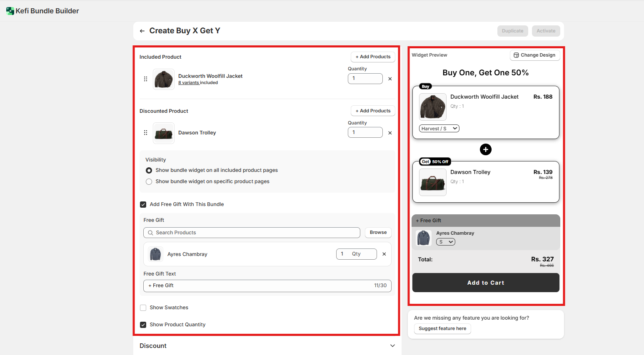Remove Ayres Chambray free gift
Screen dimensions: 644x355
[x=384, y=254]
